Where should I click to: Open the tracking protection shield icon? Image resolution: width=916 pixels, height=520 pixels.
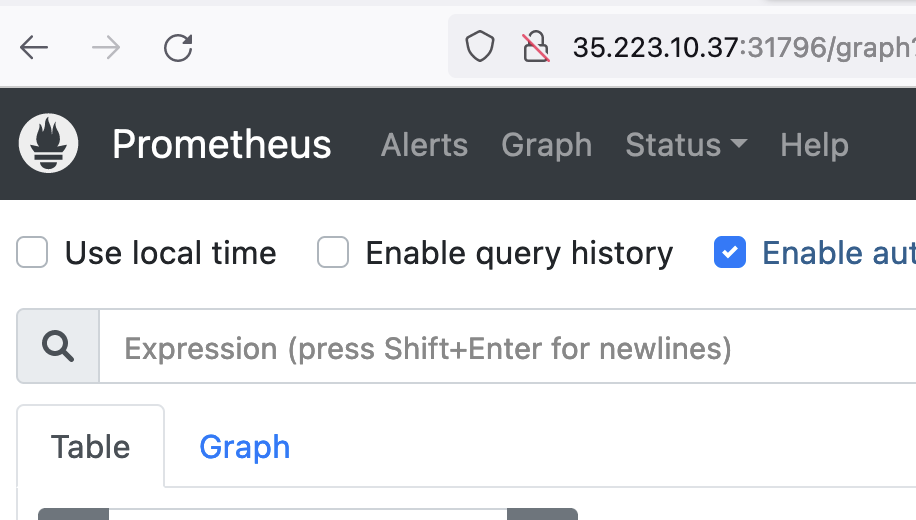tap(481, 46)
